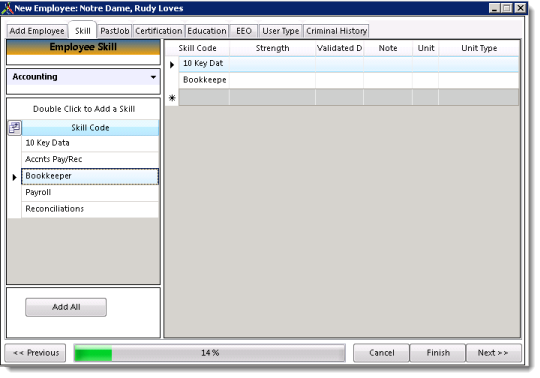Sort by the Strength column header
This screenshot has height=378, width=540.
click(x=272, y=48)
